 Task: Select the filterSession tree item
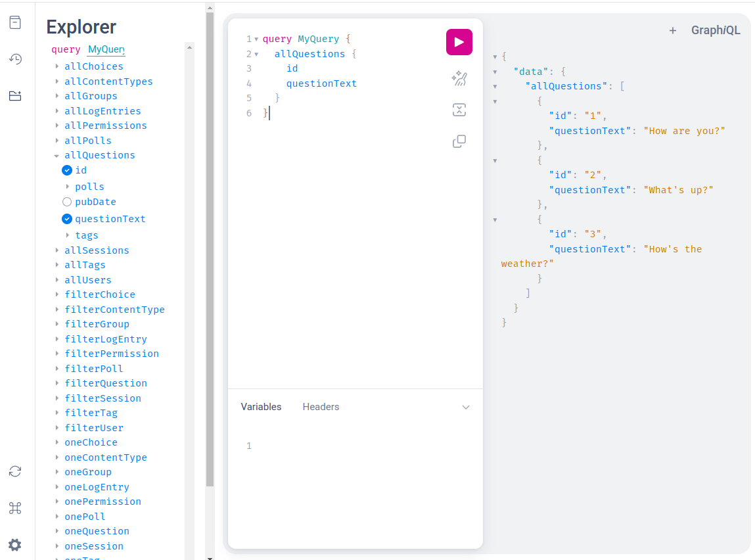click(103, 398)
